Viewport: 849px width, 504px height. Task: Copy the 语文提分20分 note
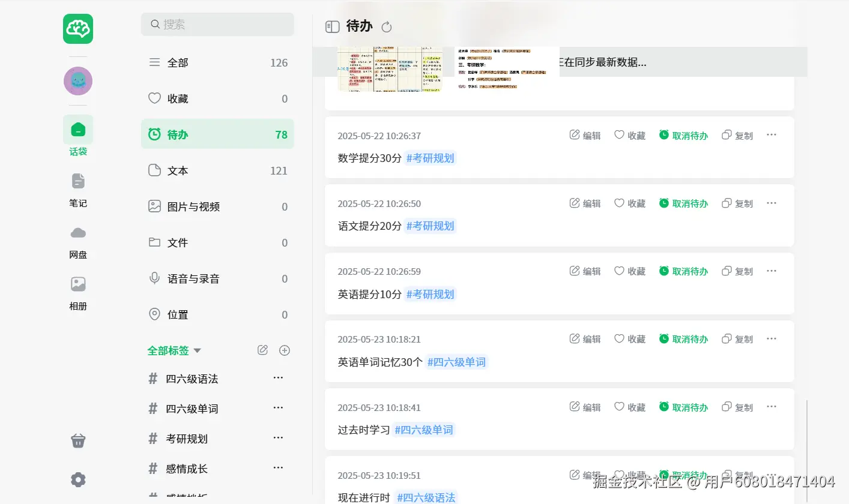coord(737,203)
